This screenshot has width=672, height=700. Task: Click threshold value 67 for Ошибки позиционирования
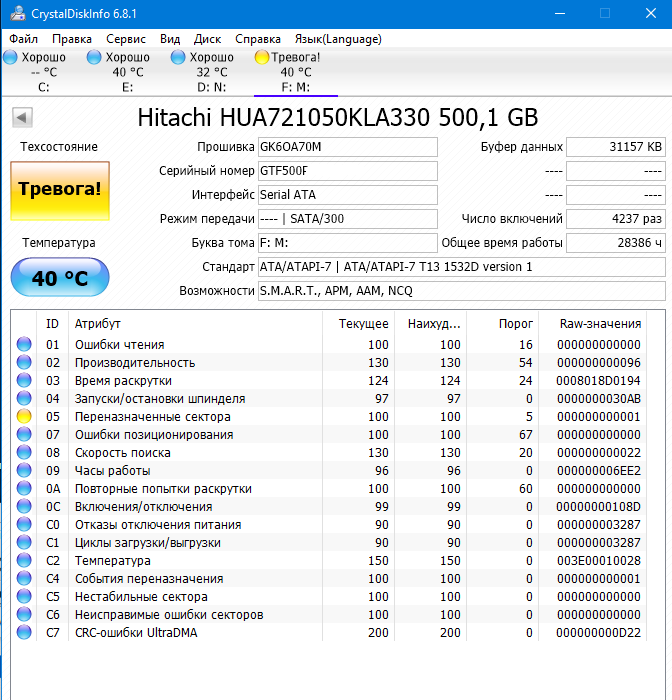pyautogui.click(x=526, y=435)
